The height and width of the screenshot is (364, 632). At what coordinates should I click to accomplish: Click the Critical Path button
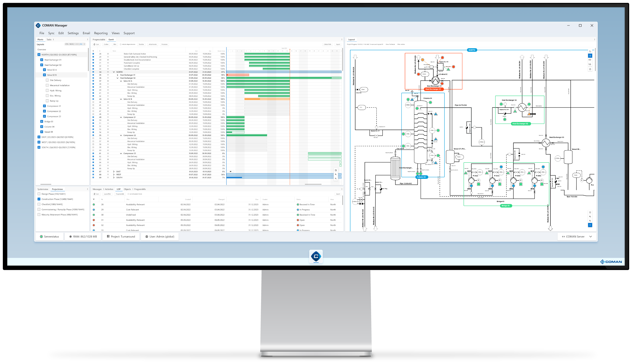click(x=327, y=44)
